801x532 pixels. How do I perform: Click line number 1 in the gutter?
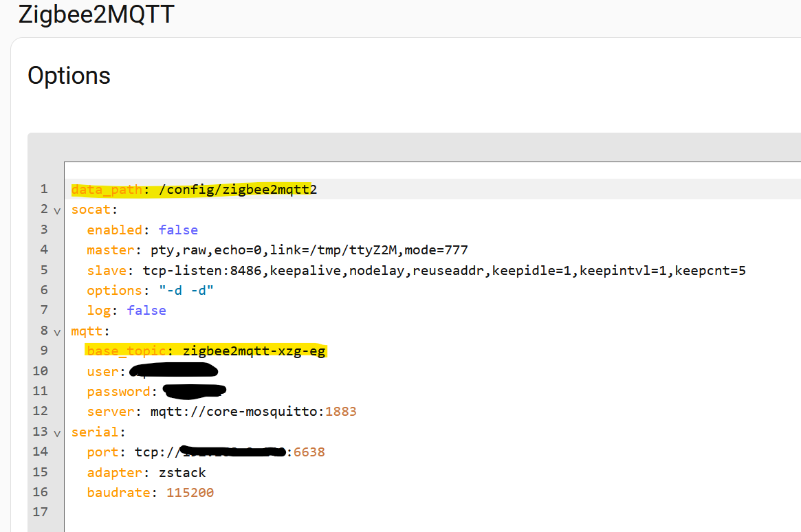[x=44, y=189]
